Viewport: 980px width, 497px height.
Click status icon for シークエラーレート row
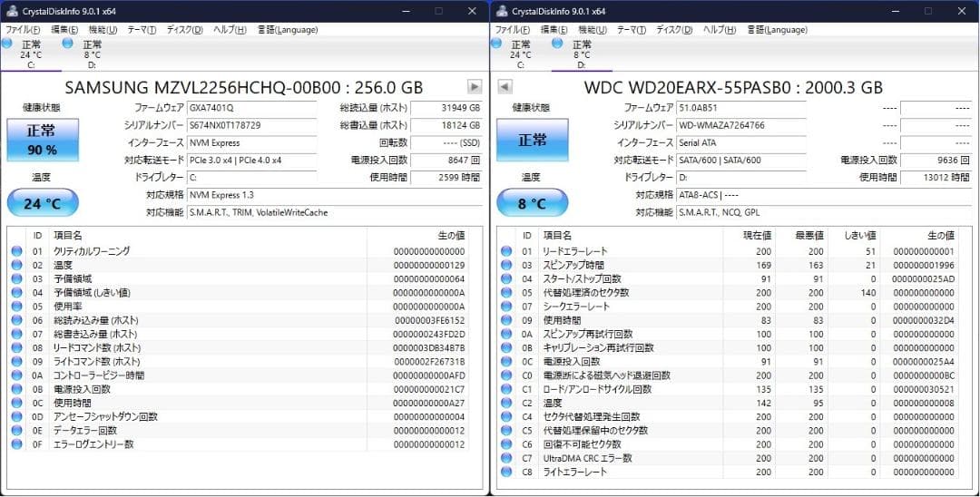[506, 306]
